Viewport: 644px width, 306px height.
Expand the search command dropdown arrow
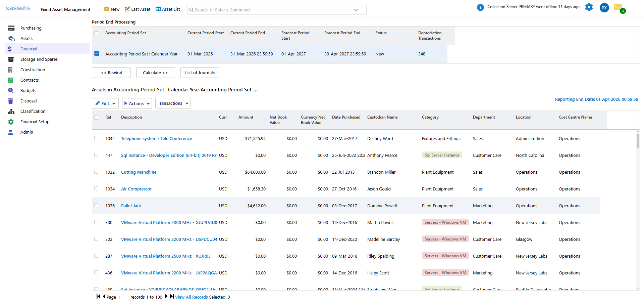coord(356,10)
